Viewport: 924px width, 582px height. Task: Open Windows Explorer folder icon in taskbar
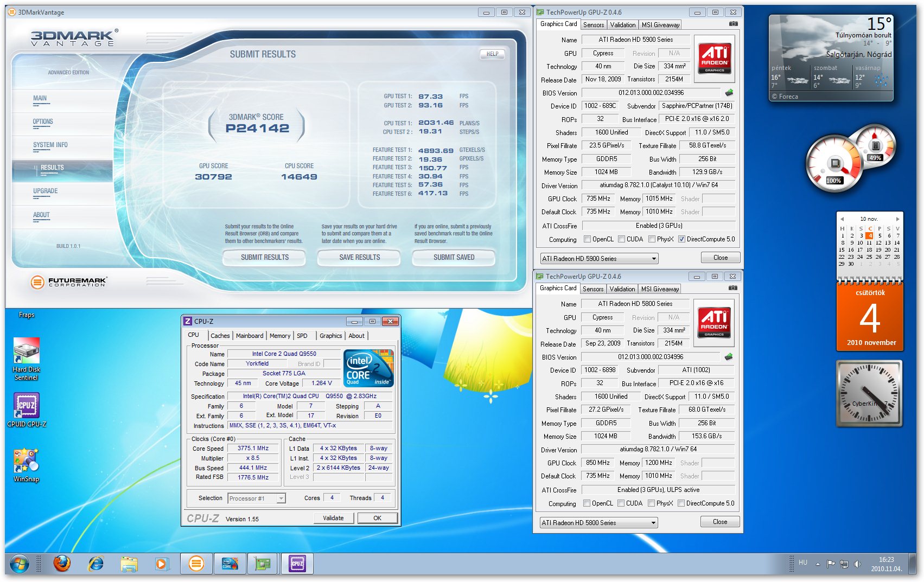coord(129,565)
